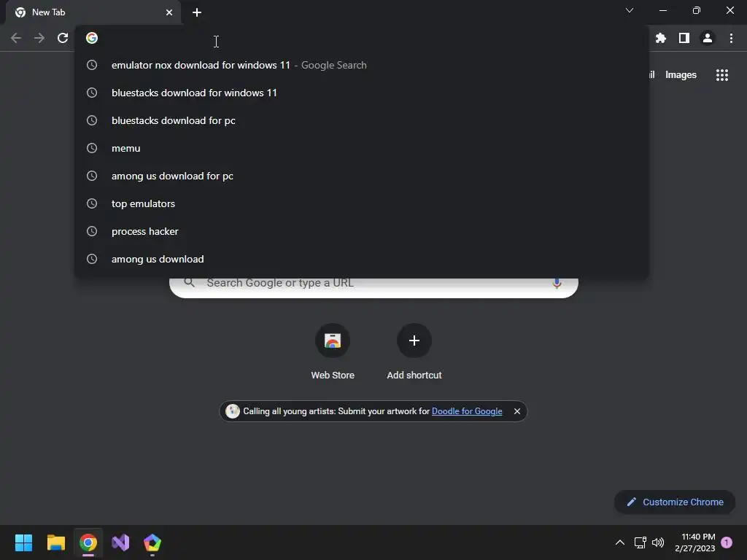Show hidden tray icons chevron

620,542
